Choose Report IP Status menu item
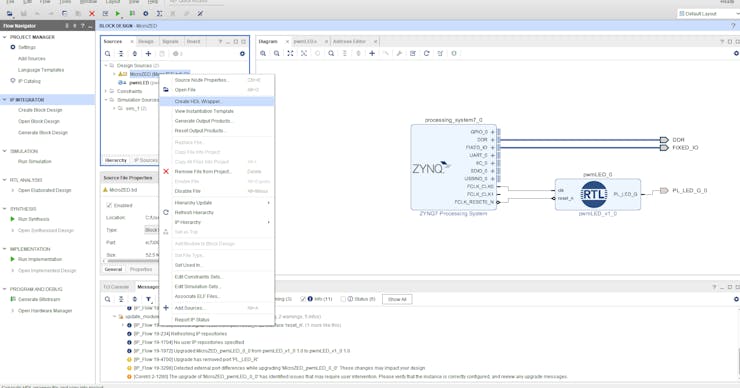This screenshot has height=388, width=740. (x=217, y=320)
